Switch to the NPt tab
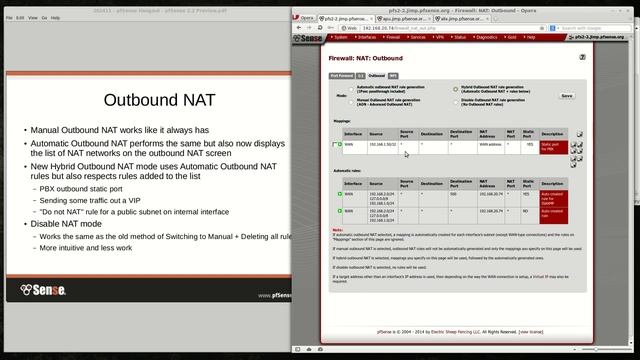Screen dimensions: 640x360 (393, 76)
